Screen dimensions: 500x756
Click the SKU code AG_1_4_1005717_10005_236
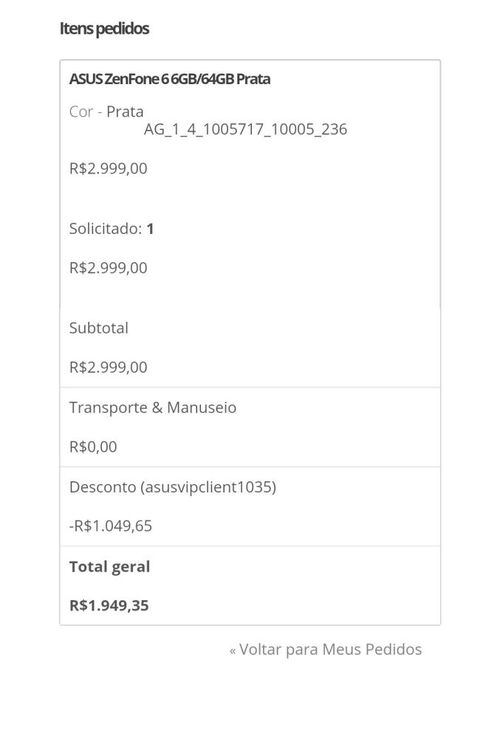[x=245, y=129]
